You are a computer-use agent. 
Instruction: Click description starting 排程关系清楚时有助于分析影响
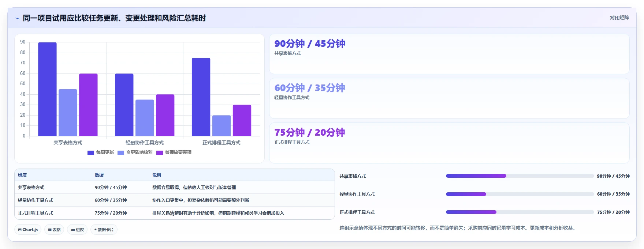(x=218, y=213)
